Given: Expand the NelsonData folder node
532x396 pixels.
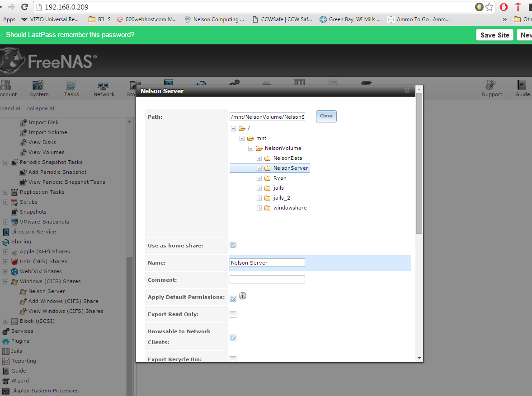Looking at the screenshot, I should pos(259,158).
